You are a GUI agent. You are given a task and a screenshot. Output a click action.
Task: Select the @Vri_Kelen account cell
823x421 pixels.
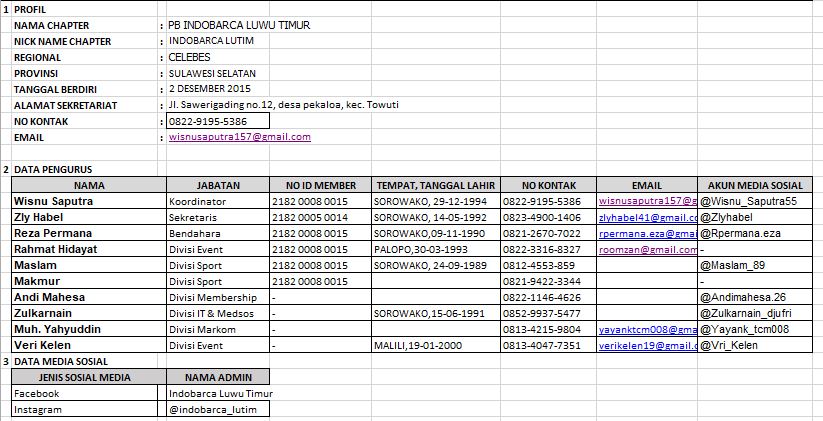coord(755,345)
